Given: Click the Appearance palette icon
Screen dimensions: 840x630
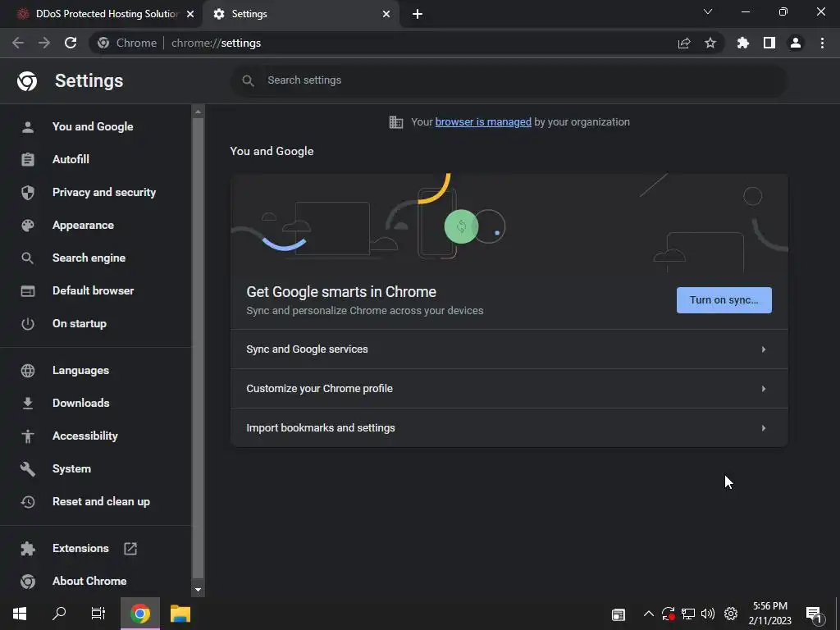Looking at the screenshot, I should pyautogui.click(x=28, y=226).
